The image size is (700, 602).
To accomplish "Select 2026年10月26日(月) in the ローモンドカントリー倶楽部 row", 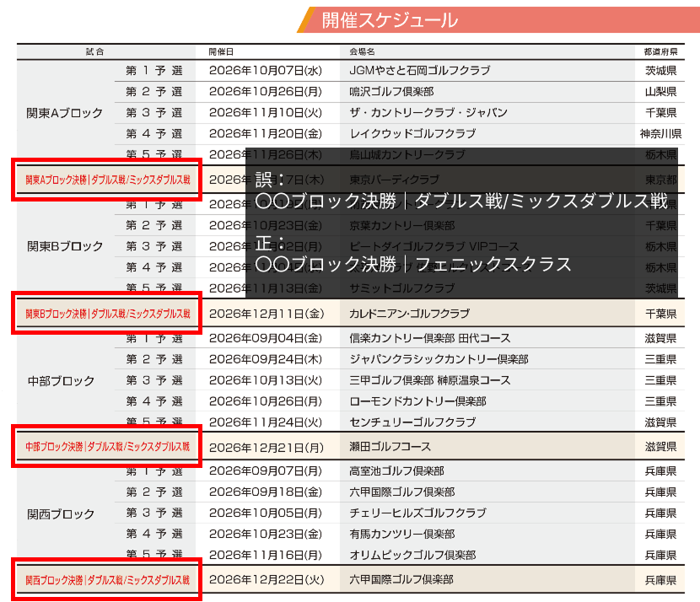I will [266, 401].
